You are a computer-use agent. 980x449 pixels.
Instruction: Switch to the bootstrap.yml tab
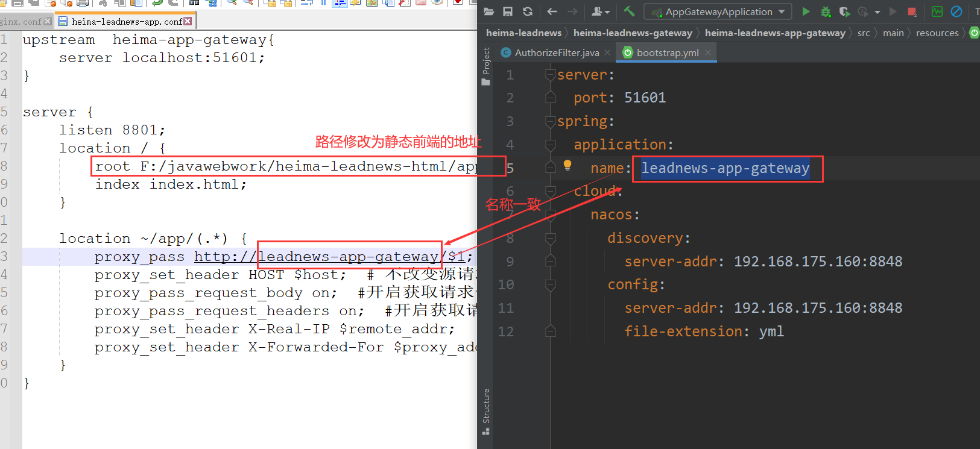click(x=667, y=52)
